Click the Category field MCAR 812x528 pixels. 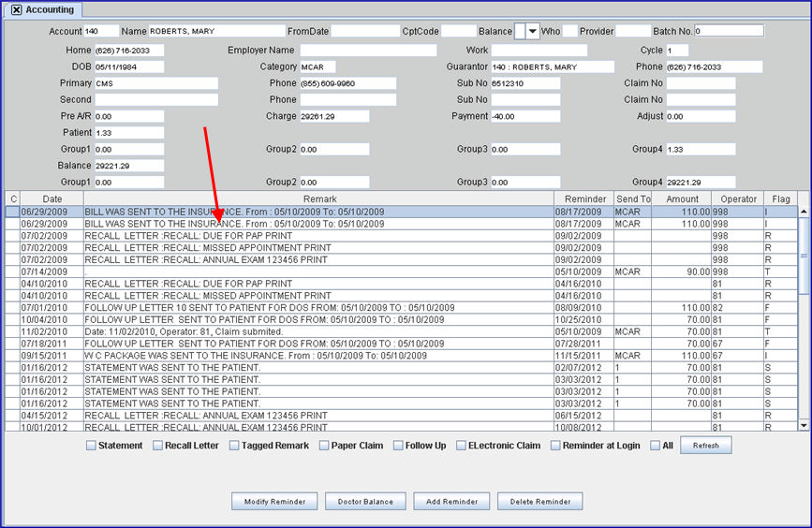tap(318, 66)
